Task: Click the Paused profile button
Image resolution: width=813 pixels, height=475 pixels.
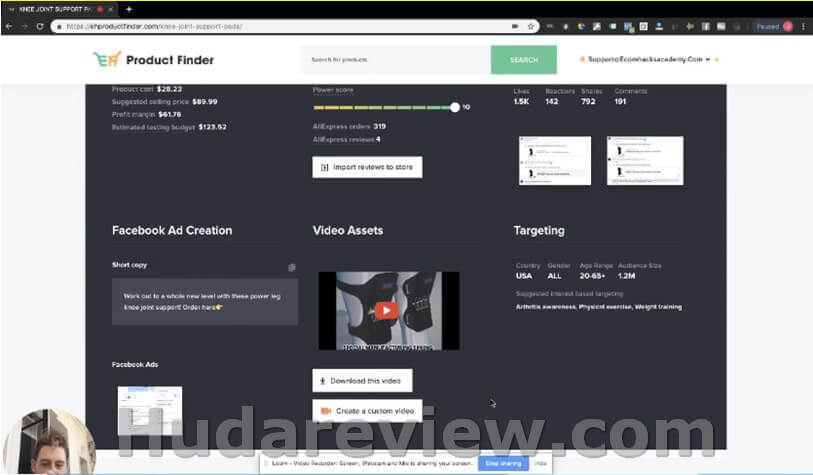Action: click(x=774, y=26)
